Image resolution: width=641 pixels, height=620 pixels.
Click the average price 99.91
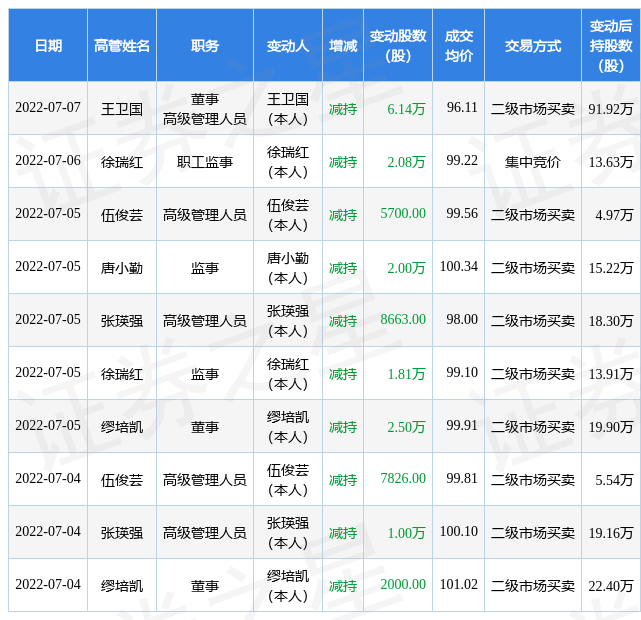click(462, 425)
